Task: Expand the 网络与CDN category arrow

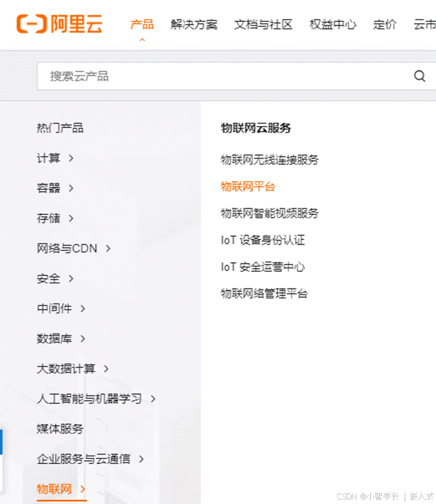Action: (108, 248)
